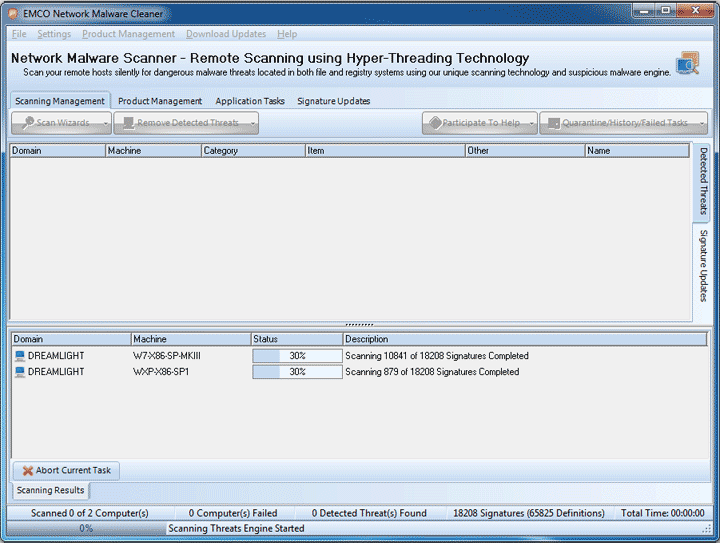Click the EMCO shield icon in the title bar
This screenshot has height=543, width=720.
tap(13, 14)
